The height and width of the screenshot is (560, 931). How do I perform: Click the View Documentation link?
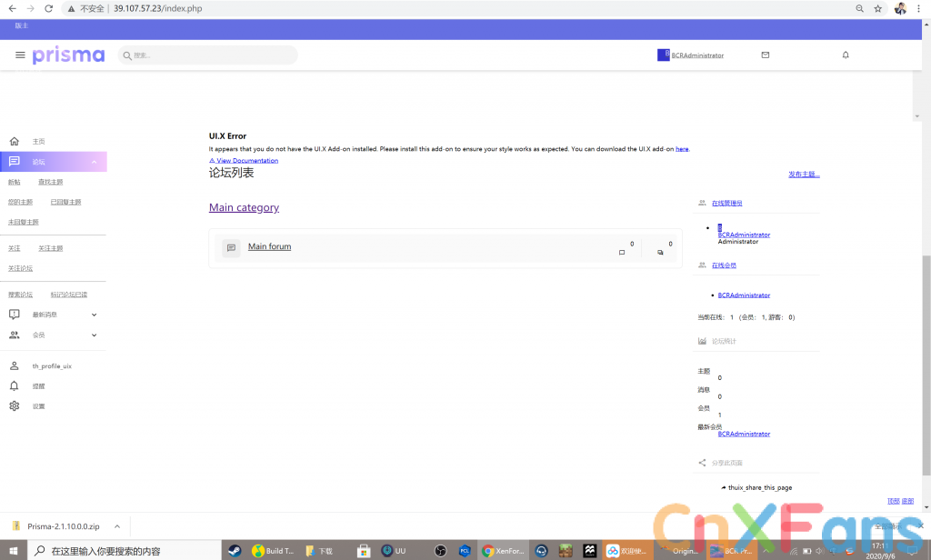coord(246,161)
